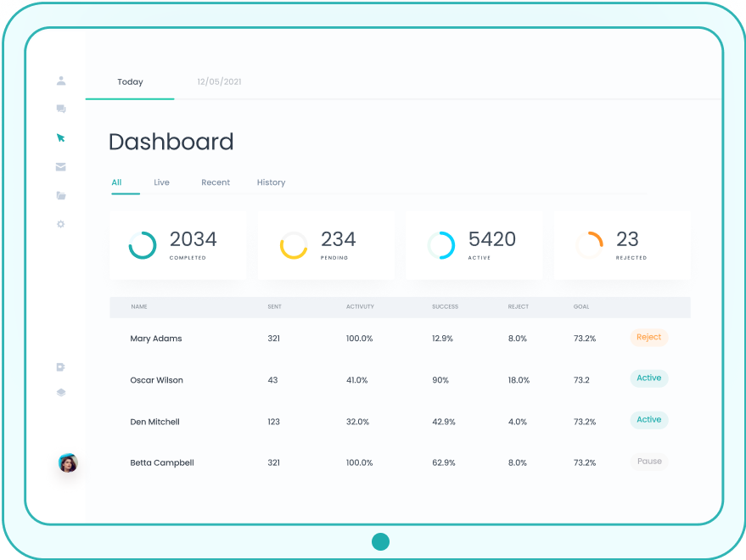This screenshot has width=746, height=560.
Task: Click Reject badge for Mary Adams
Action: tap(648, 338)
